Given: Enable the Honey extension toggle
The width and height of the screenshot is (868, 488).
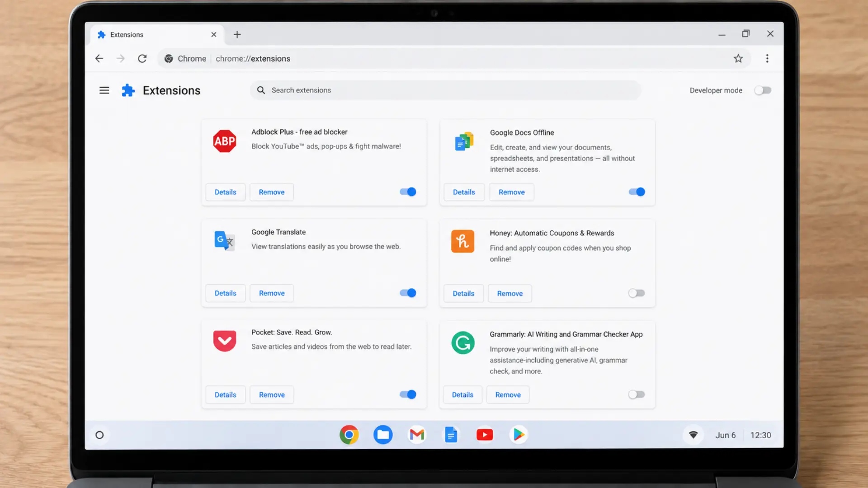Looking at the screenshot, I should (636, 293).
